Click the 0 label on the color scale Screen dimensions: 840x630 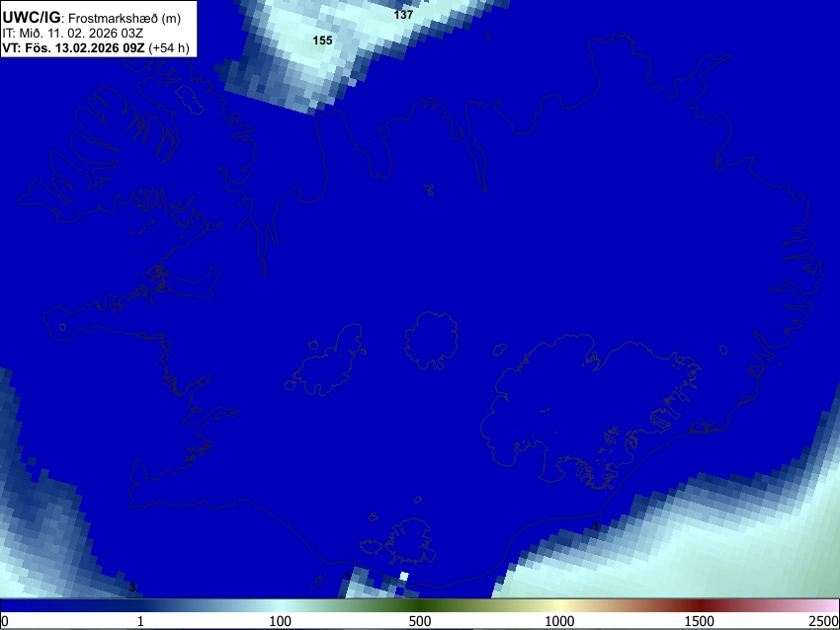(x=5, y=621)
